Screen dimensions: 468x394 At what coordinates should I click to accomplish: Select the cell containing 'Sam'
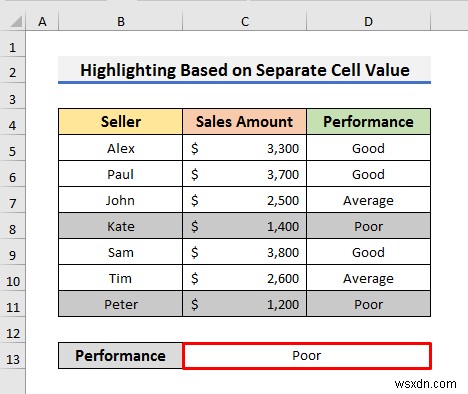tap(121, 252)
